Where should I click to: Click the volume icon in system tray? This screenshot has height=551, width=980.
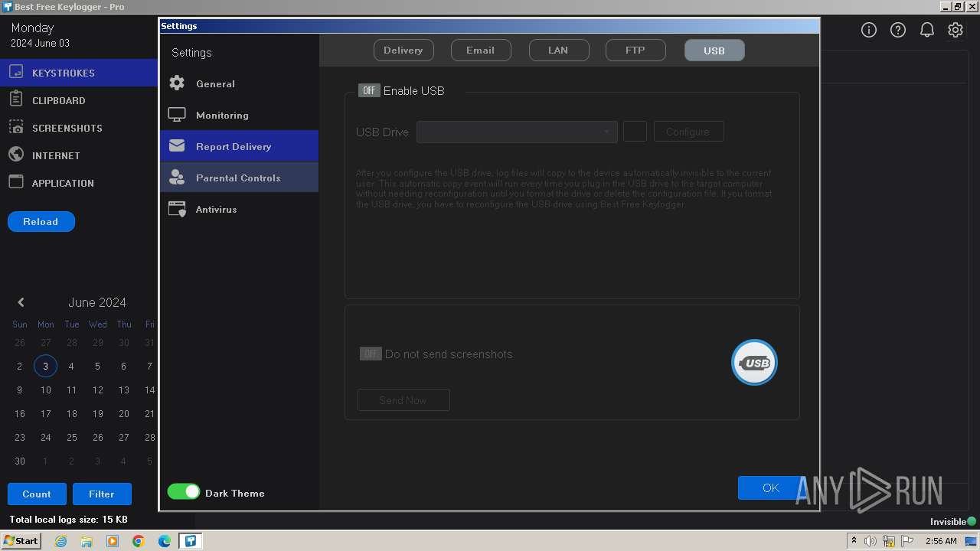tap(871, 541)
